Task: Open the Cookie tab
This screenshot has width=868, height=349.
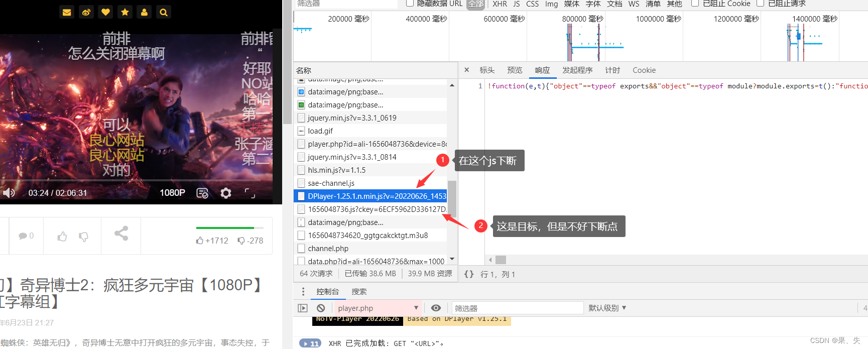Action: (x=644, y=70)
